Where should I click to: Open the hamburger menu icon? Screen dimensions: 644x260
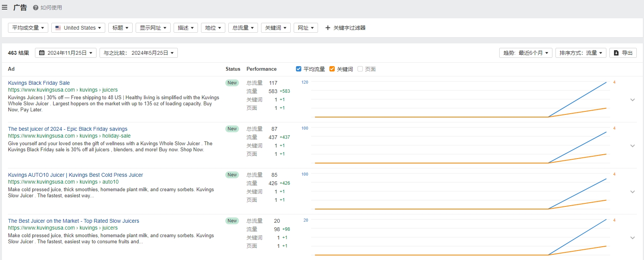pos(5,7)
